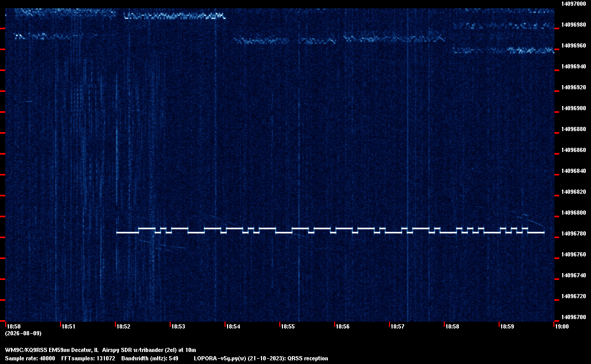The height and width of the screenshot is (364, 591).
Task: Click frequency label 14096820
Action: click(x=574, y=192)
